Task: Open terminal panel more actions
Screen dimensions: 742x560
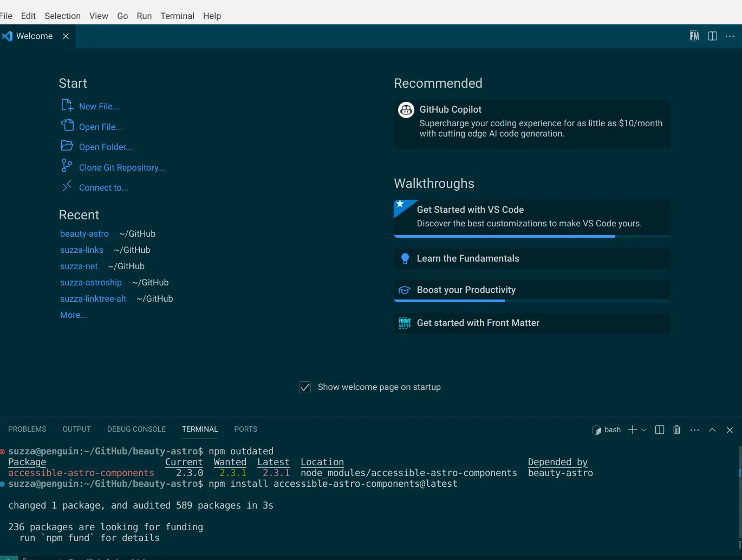Action: (695, 430)
